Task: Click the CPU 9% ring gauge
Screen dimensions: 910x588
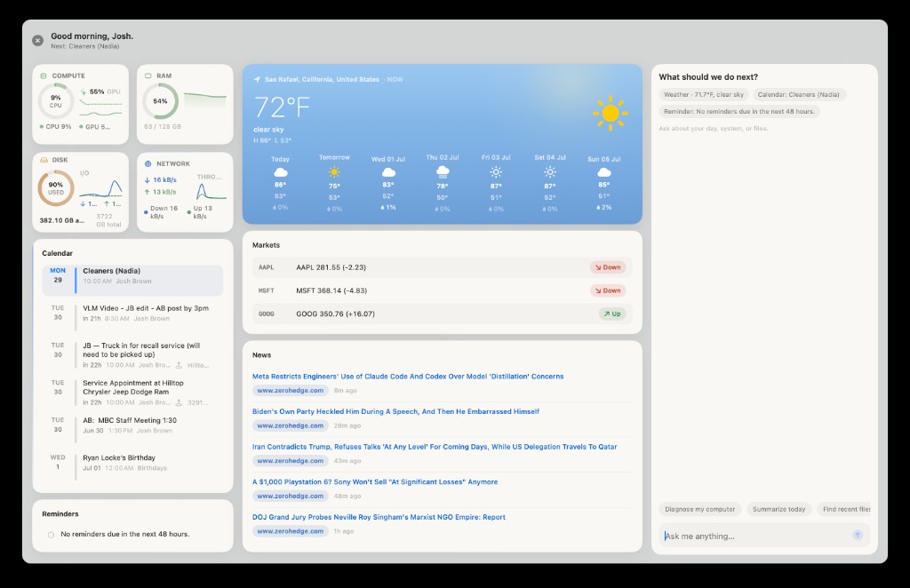Action: (56, 101)
